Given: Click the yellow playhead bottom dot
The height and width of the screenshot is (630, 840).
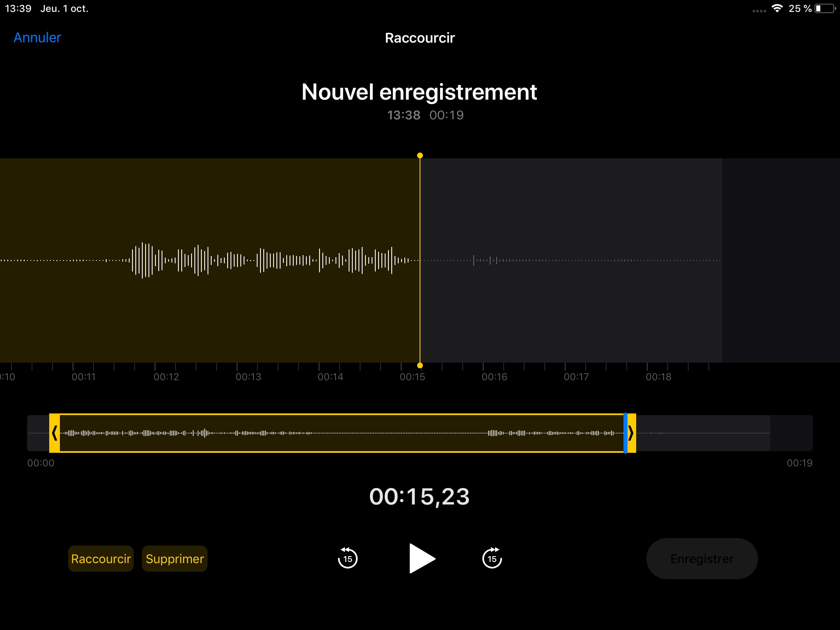Looking at the screenshot, I should coord(420,365).
